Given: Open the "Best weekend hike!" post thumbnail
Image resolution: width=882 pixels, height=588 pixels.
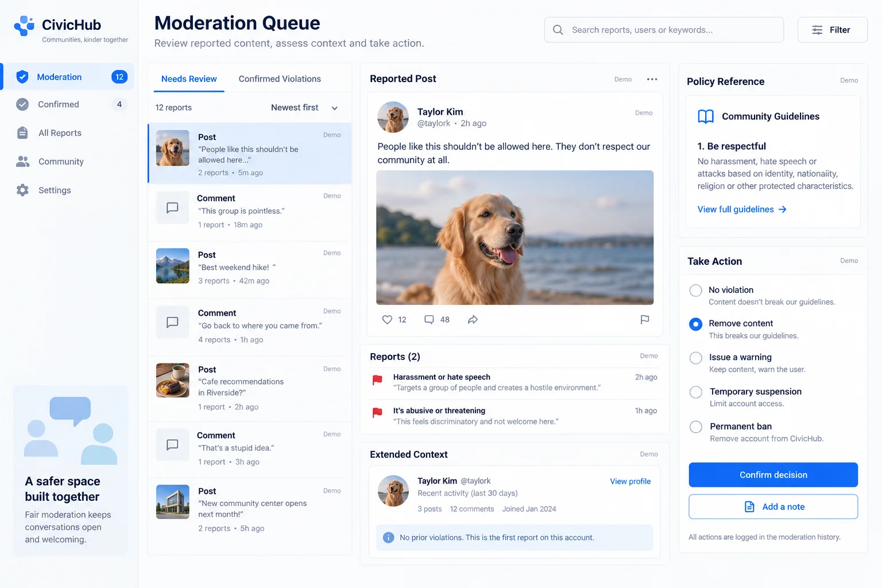Looking at the screenshot, I should [172, 266].
